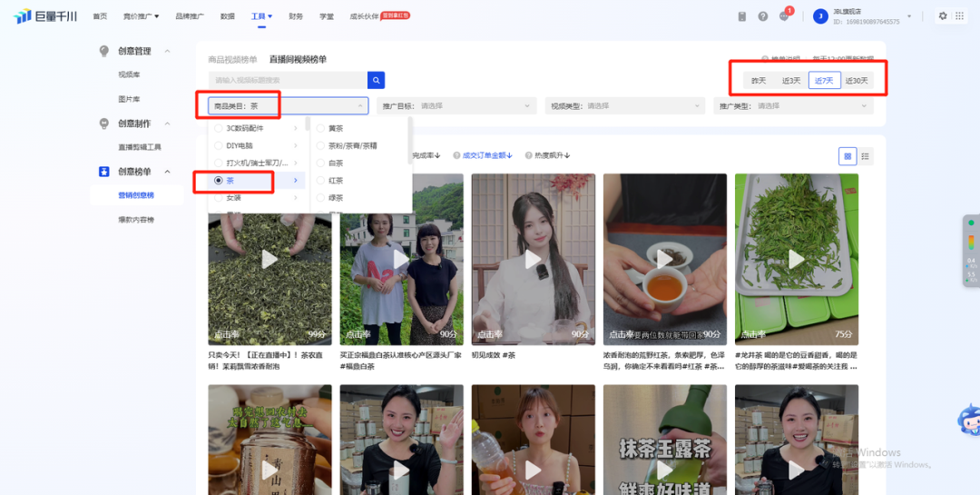The width and height of the screenshot is (980, 495).
Task: Select the 打火机/瑞士军刀 radio option
Action: pyautogui.click(x=218, y=163)
